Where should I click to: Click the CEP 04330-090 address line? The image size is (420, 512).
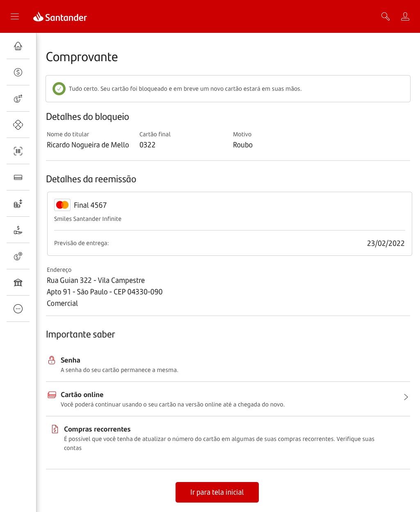(x=105, y=292)
